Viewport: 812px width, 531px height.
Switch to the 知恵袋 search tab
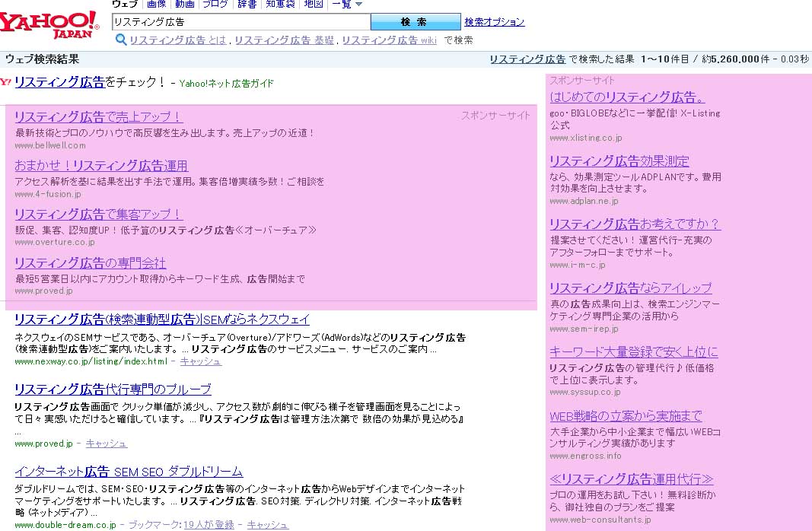pyautogui.click(x=280, y=4)
